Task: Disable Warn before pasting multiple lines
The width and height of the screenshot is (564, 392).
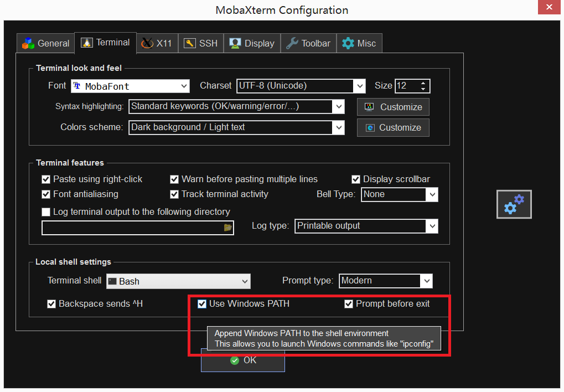Action: pos(174,179)
